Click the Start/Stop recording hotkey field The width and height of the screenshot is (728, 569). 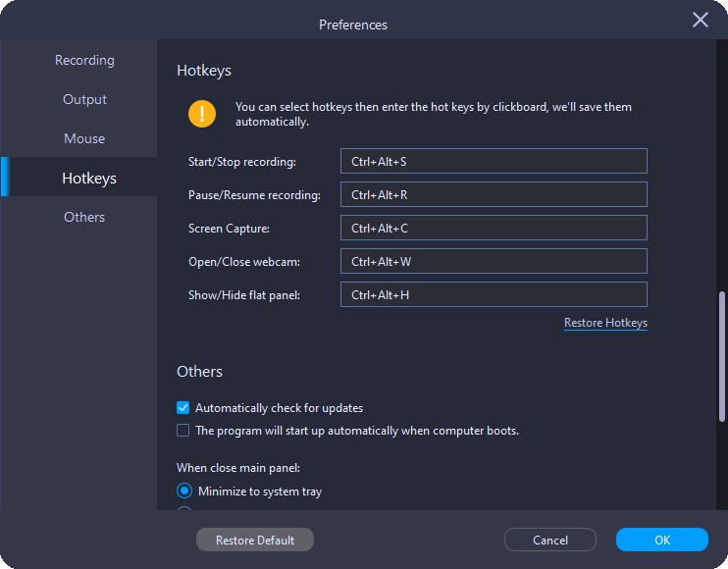pos(494,162)
